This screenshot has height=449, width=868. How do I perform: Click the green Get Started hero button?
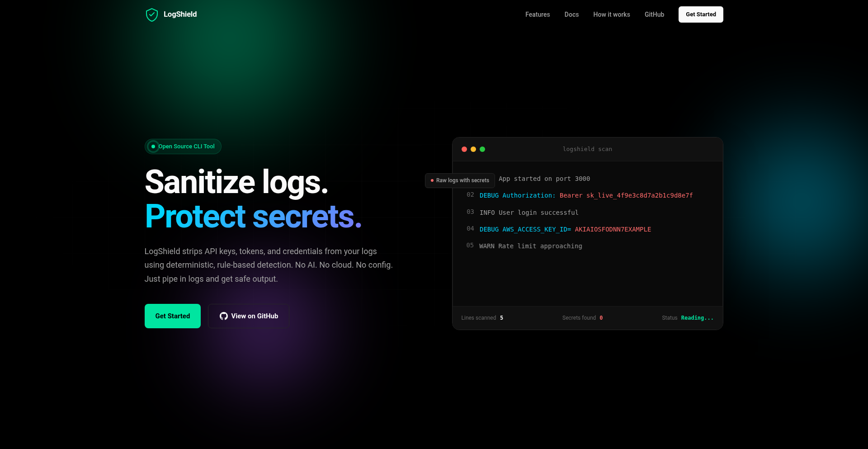tap(172, 316)
